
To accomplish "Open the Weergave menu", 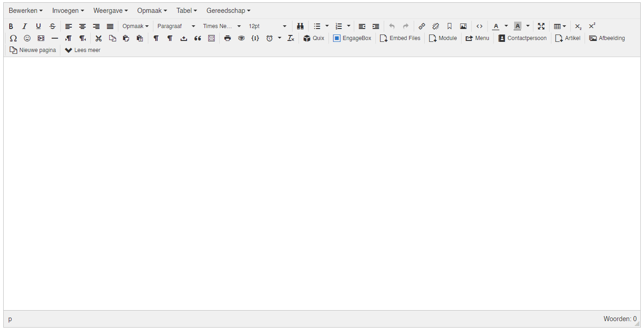I will [x=111, y=11].
